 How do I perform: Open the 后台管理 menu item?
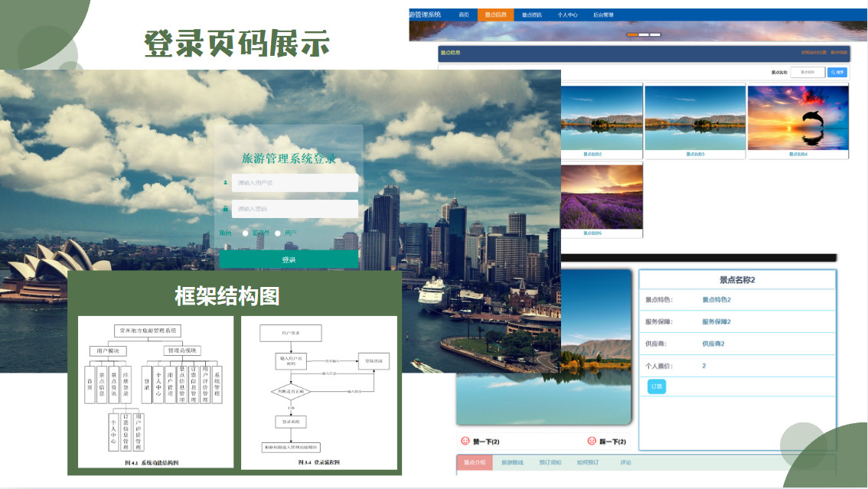(x=603, y=15)
